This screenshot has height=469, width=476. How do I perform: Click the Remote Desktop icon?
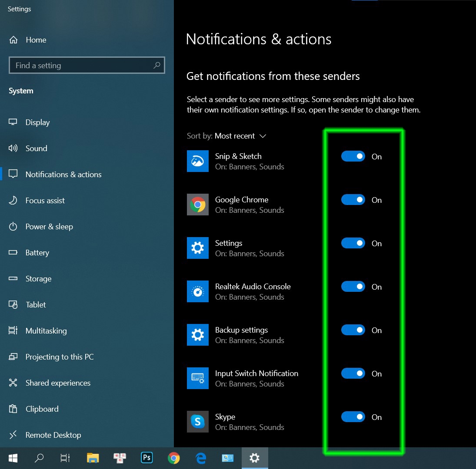[x=13, y=435]
